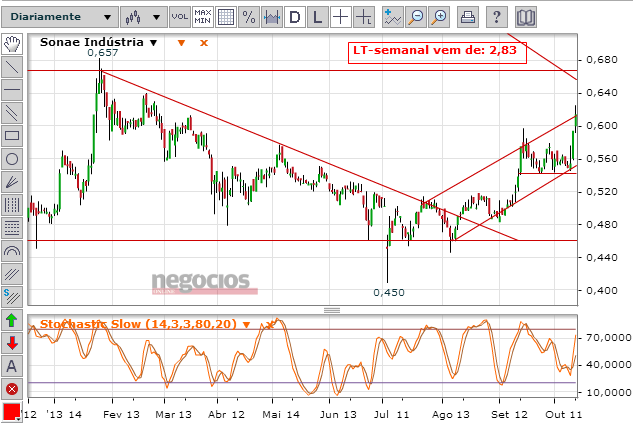The width and height of the screenshot is (633, 430).
Task: Select the vertical dotted grid tool
Action: [12, 205]
